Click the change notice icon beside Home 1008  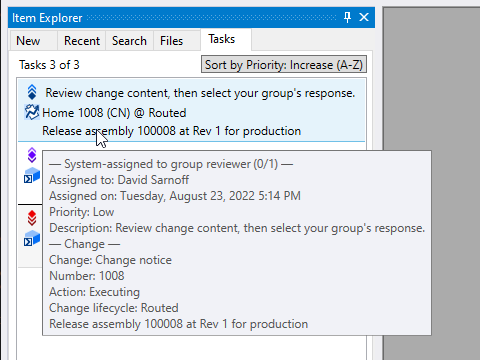tap(32, 112)
